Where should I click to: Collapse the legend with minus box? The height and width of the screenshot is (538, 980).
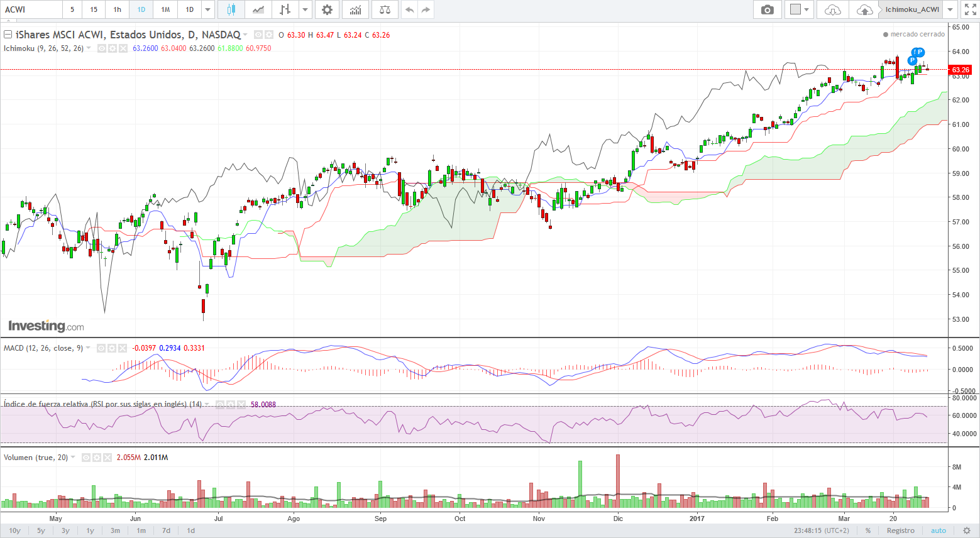tap(8, 35)
